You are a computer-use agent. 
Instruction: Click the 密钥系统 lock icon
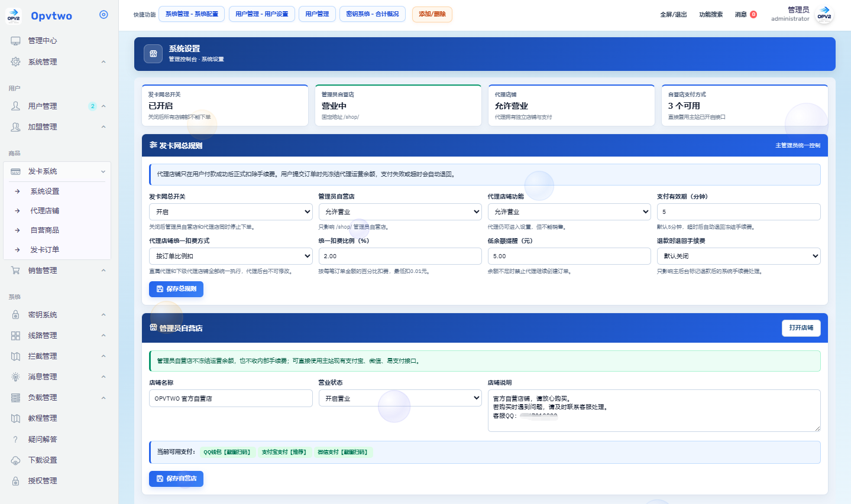[15, 315]
